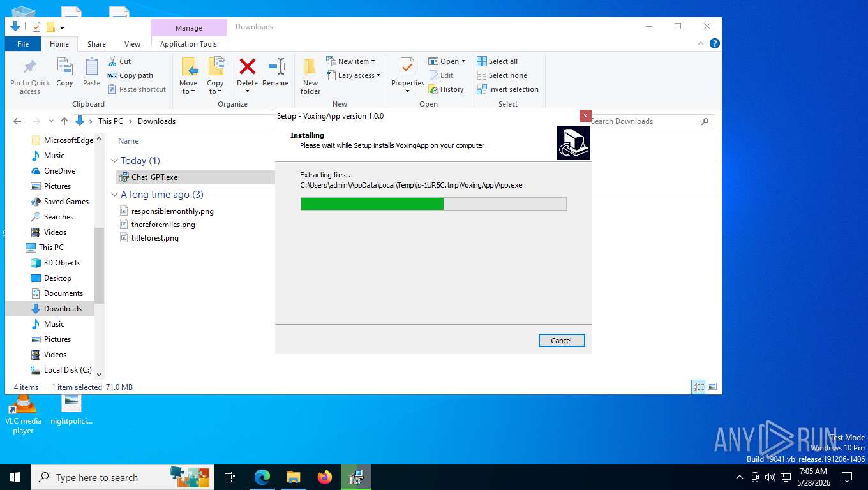Open Desktop in navigation pane
The image size is (868, 490).
click(x=51, y=278)
